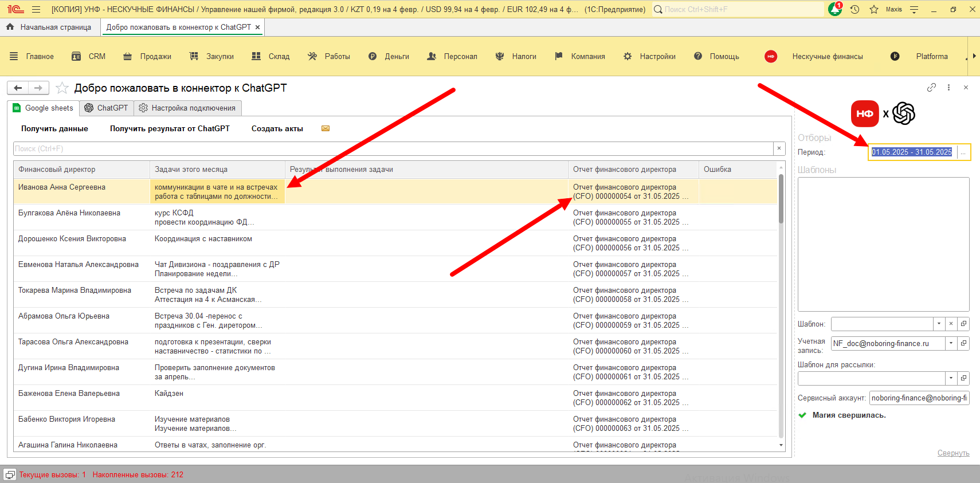980x483 pixels.
Task: Open the Нескучные финансы section icon
Action: pyautogui.click(x=771, y=56)
